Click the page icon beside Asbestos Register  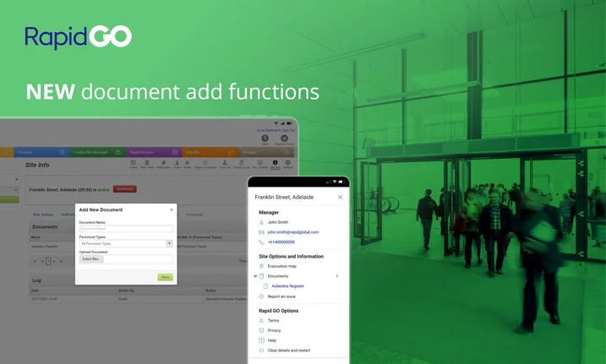[x=265, y=286]
